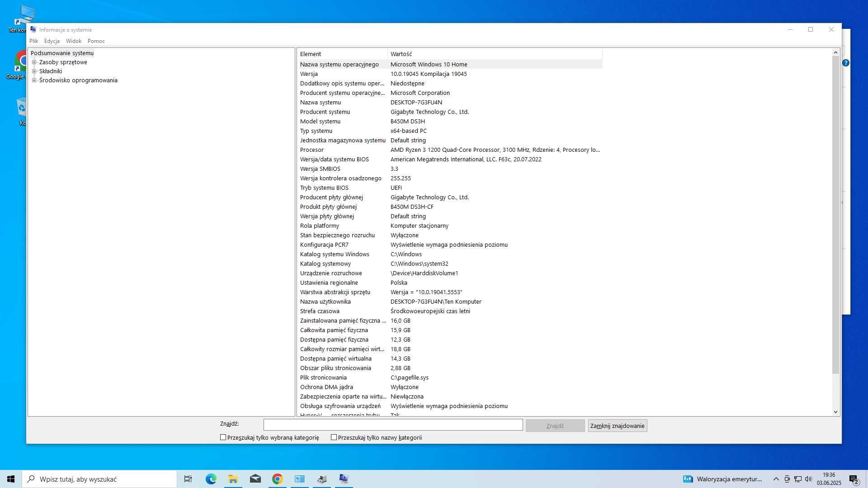Select the Wersja row

click(x=450, y=74)
